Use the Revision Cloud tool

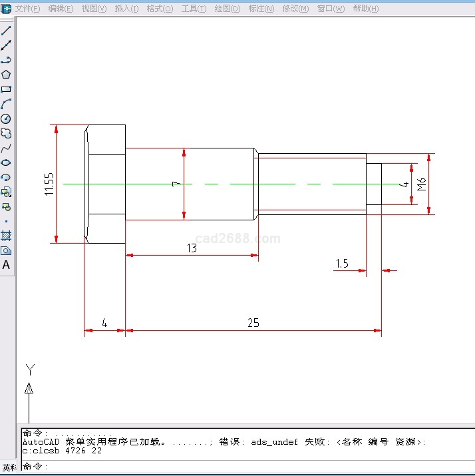pyautogui.click(x=6, y=133)
